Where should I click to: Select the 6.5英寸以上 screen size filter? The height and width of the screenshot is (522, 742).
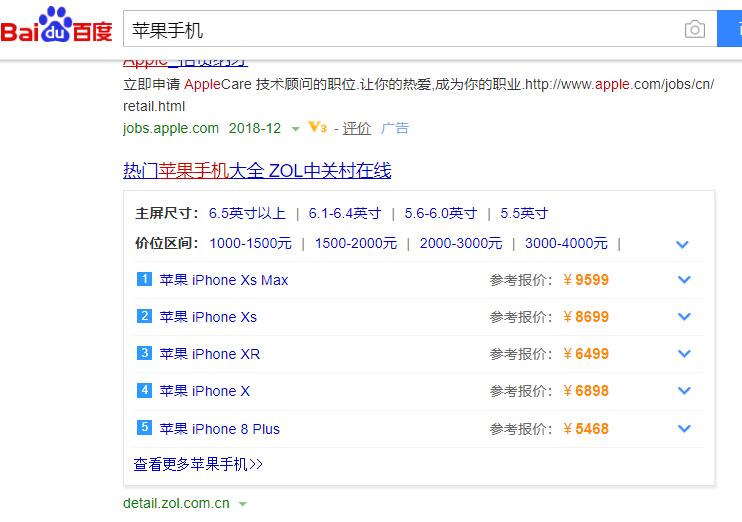point(247,213)
